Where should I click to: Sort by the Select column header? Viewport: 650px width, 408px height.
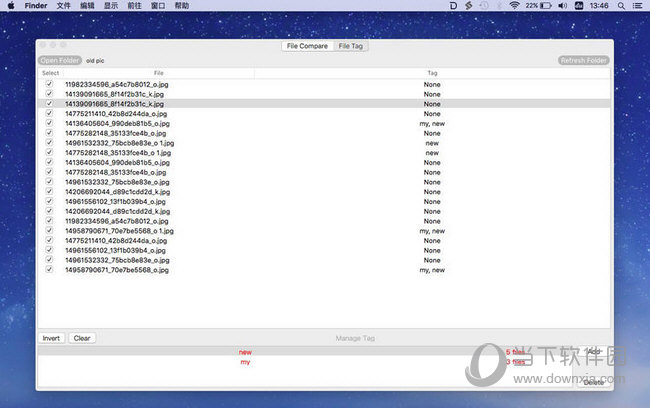51,73
